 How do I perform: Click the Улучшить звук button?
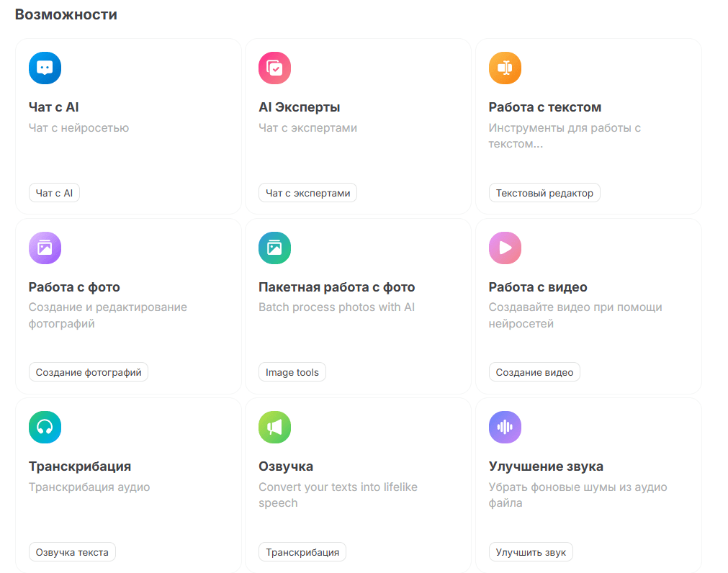point(531,552)
